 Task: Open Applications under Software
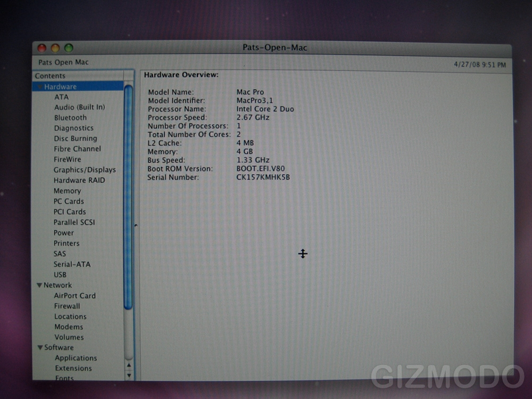[76, 358]
